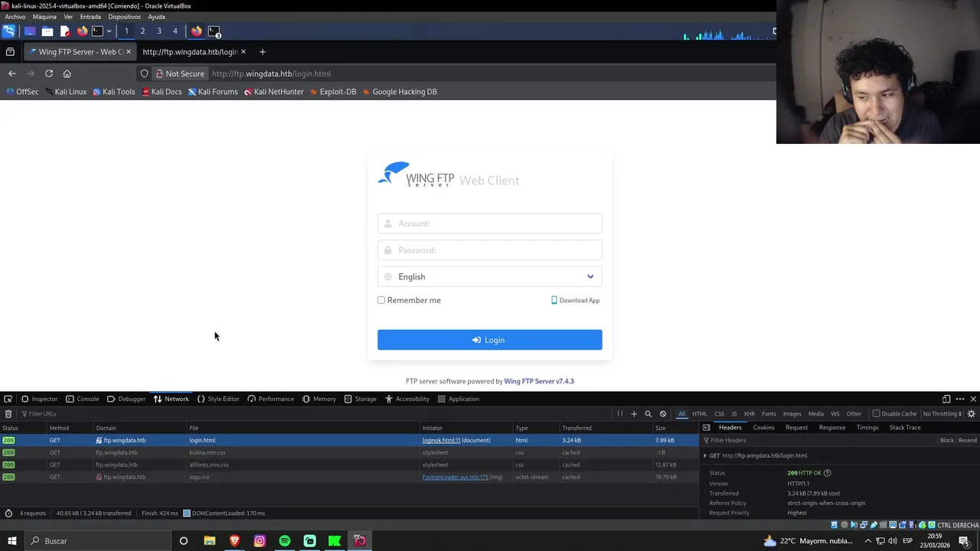
Task: Open the Kali terminal launcher dropdown arrow
Action: pos(109,31)
